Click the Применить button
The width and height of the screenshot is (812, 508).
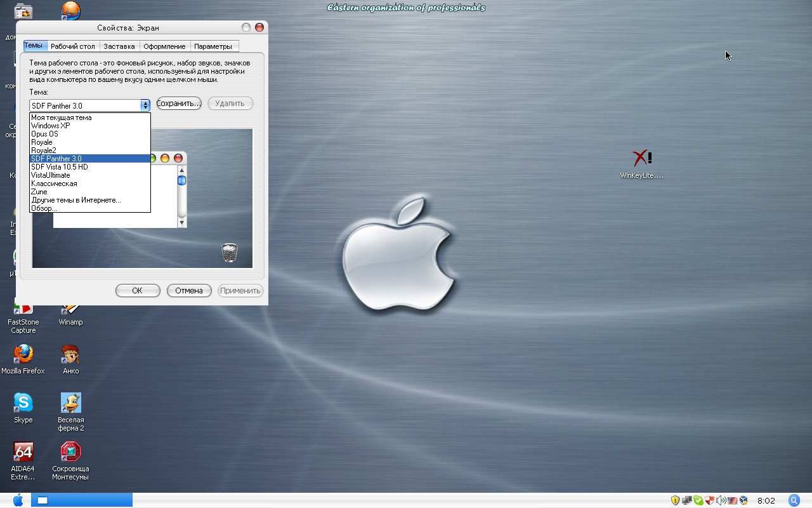tap(240, 290)
